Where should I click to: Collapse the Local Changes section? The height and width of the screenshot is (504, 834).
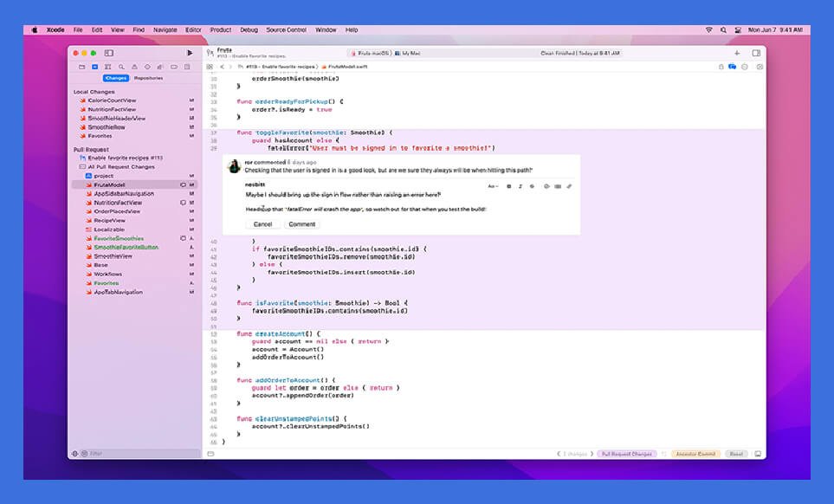[x=94, y=91]
